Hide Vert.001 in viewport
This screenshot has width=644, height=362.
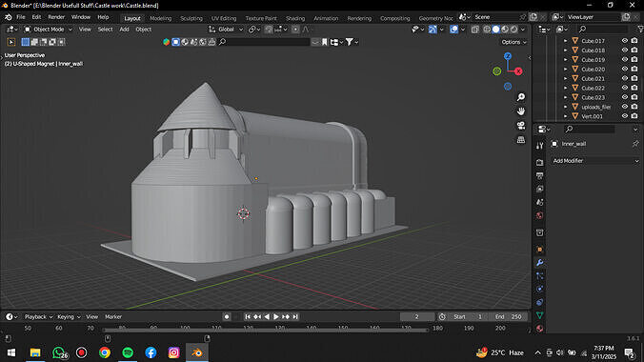[625, 116]
